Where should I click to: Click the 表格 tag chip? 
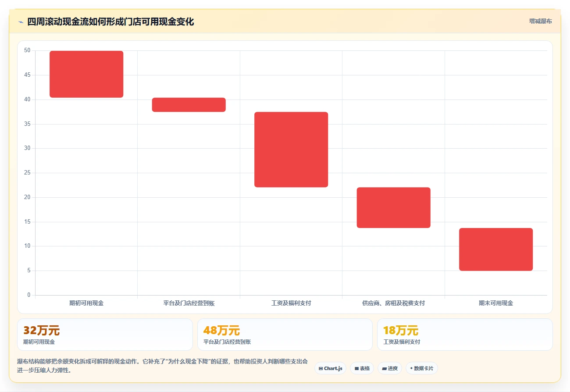coord(362,368)
